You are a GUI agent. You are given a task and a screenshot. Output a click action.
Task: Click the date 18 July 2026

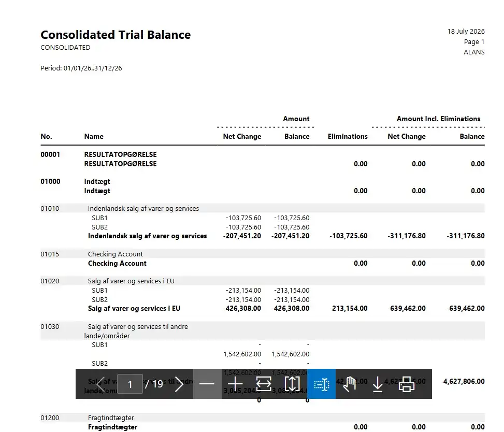(x=466, y=31)
